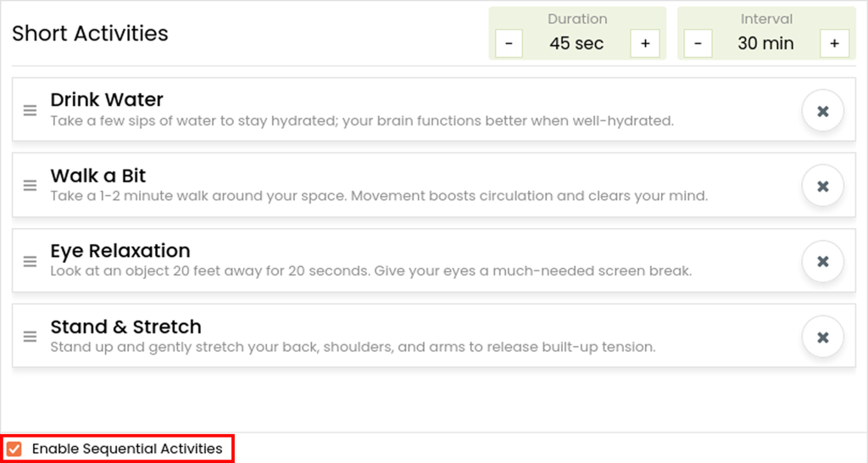Screen dimensions: 868x463
Task: Remove the Drink Water activity
Action: tap(822, 111)
